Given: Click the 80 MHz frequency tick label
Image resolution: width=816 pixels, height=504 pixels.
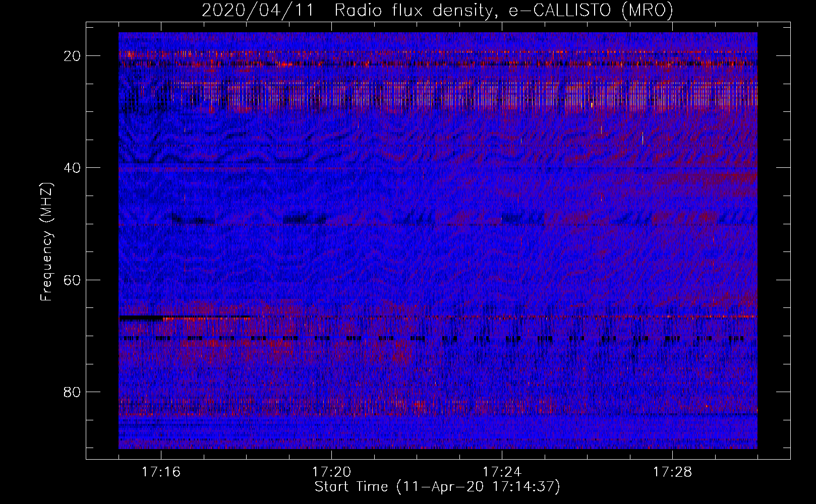Looking at the screenshot, I should click(73, 392).
